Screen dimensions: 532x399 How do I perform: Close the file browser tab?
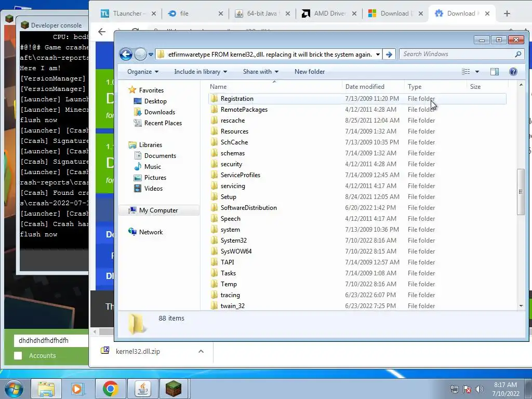tap(220, 14)
